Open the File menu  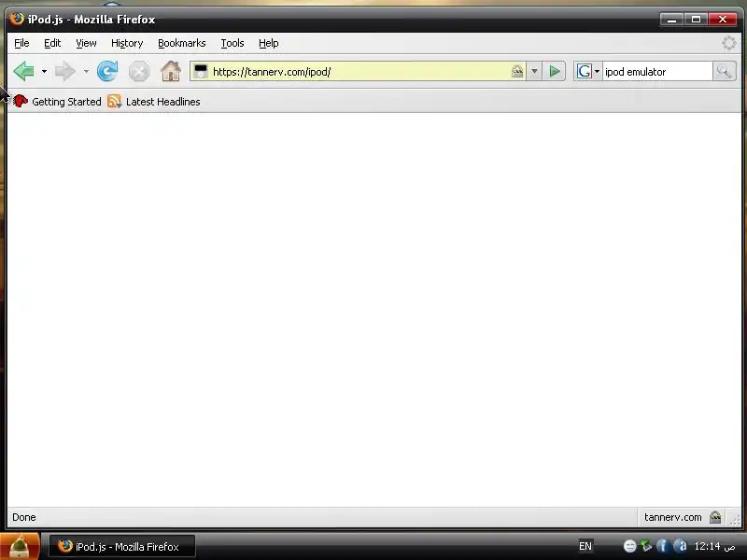(x=21, y=43)
